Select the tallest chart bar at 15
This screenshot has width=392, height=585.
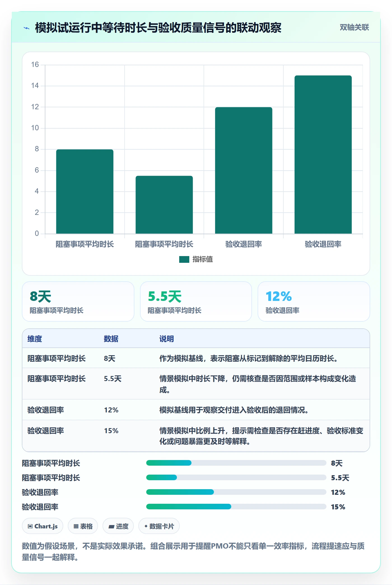click(x=323, y=154)
